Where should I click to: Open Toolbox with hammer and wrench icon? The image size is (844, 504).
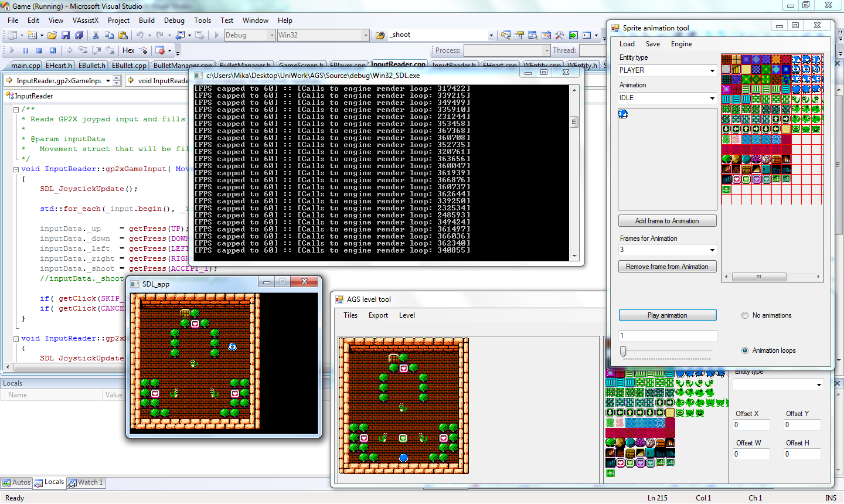pos(559,35)
